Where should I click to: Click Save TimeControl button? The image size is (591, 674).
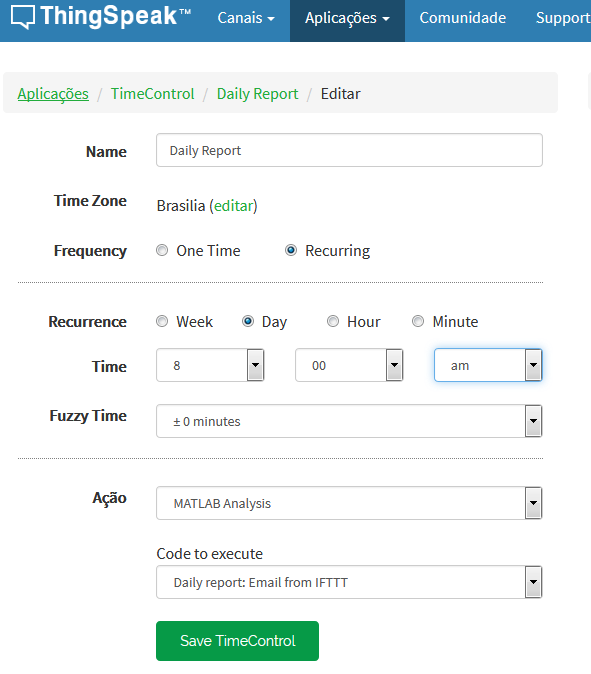[237, 641]
